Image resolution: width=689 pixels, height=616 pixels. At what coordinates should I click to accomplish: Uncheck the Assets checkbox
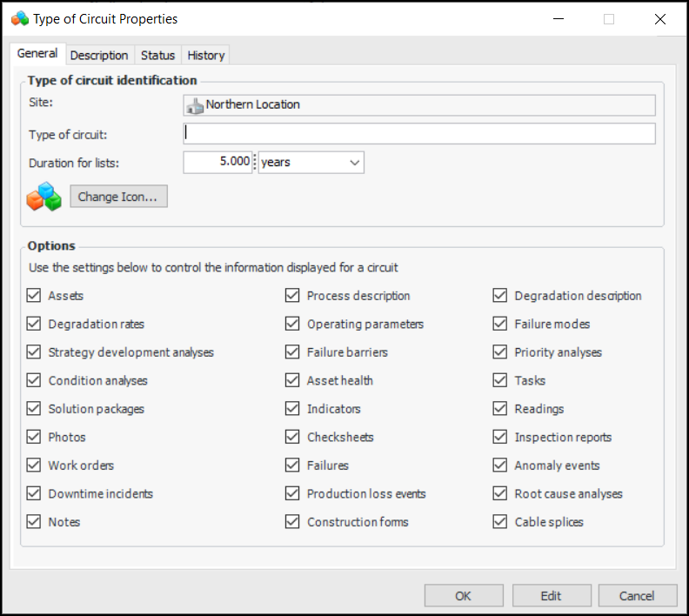pyautogui.click(x=34, y=296)
